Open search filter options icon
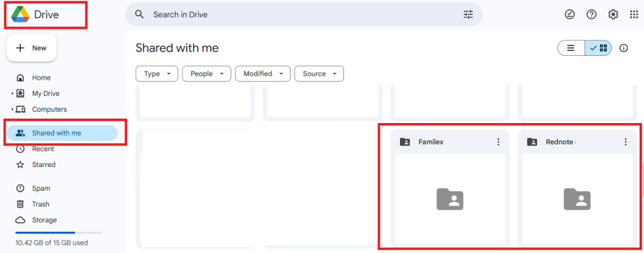Image resolution: width=644 pixels, height=253 pixels. 468,14
